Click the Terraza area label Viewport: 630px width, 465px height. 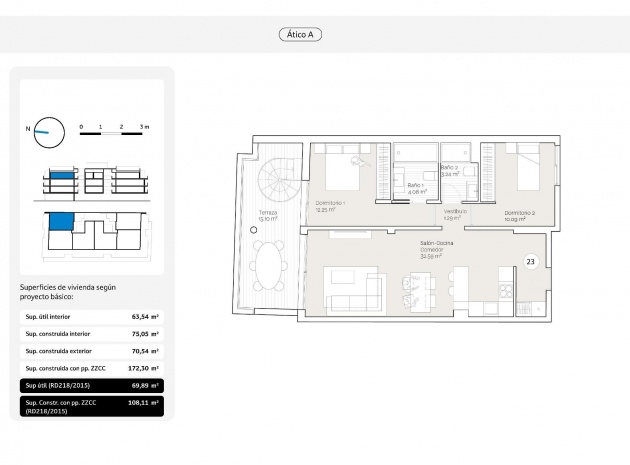point(266,217)
